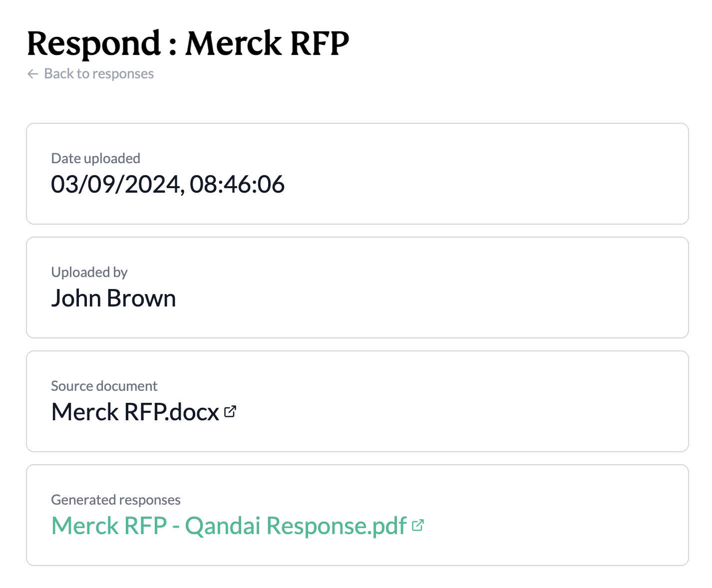Select the 03/09/2024 upload date
Viewport: 712px width, 588px height.
coord(115,184)
